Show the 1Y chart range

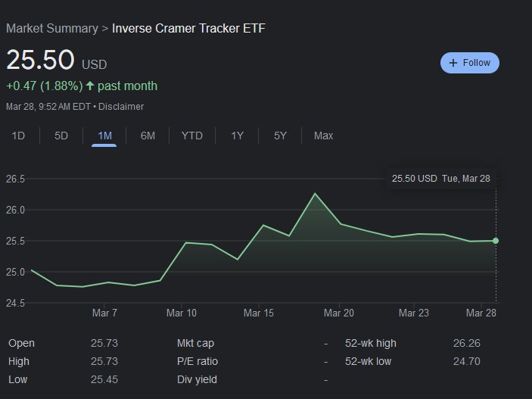237,136
